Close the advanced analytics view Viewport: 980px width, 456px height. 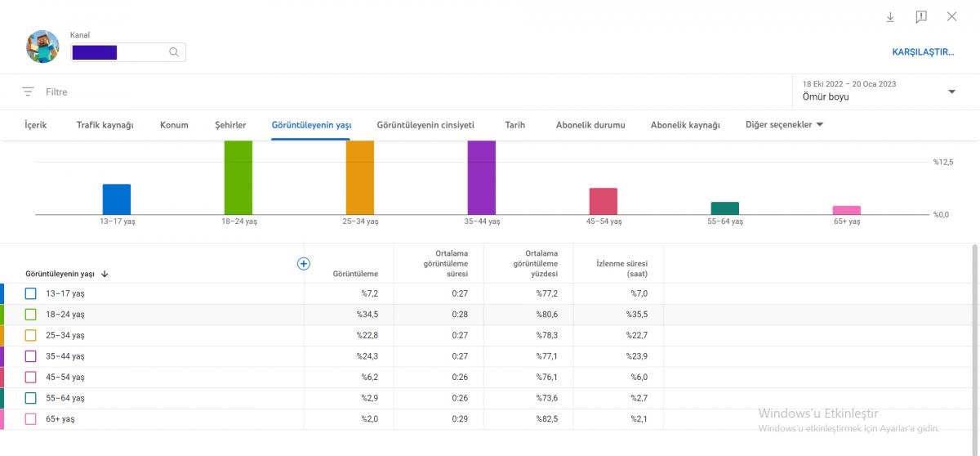(x=951, y=17)
